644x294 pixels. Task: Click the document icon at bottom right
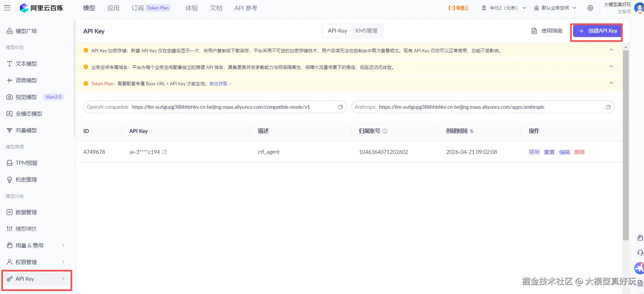coord(640,283)
